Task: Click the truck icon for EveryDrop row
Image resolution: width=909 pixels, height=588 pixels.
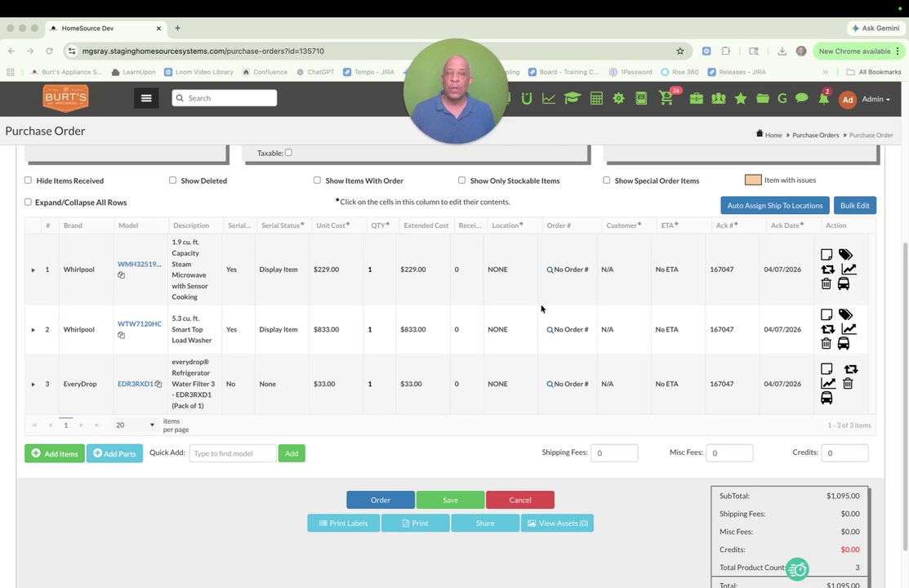Action: point(827,398)
